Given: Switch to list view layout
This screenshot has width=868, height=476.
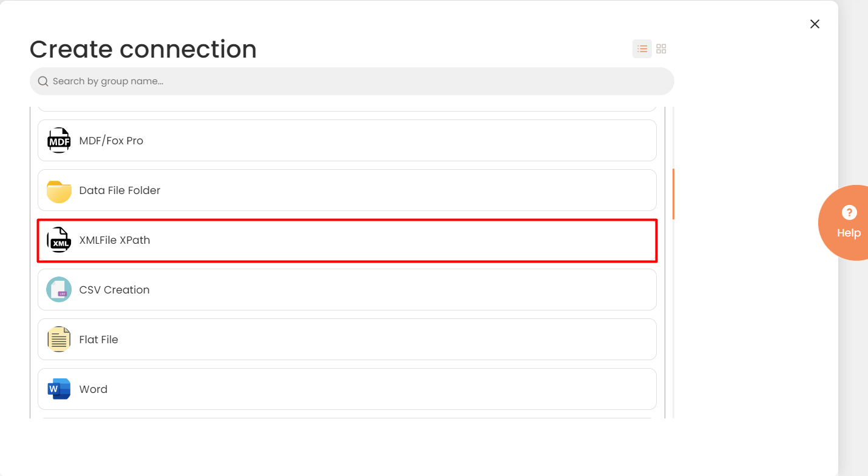Looking at the screenshot, I should tap(642, 48).
